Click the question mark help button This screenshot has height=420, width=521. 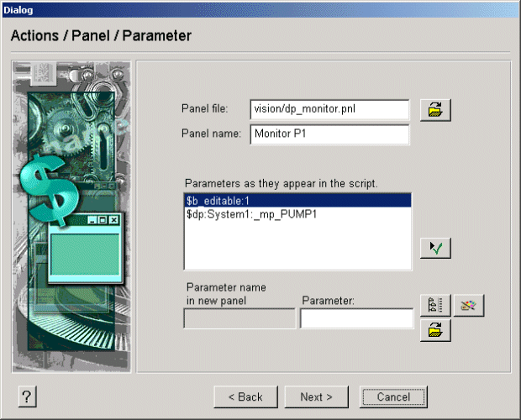(x=27, y=396)
